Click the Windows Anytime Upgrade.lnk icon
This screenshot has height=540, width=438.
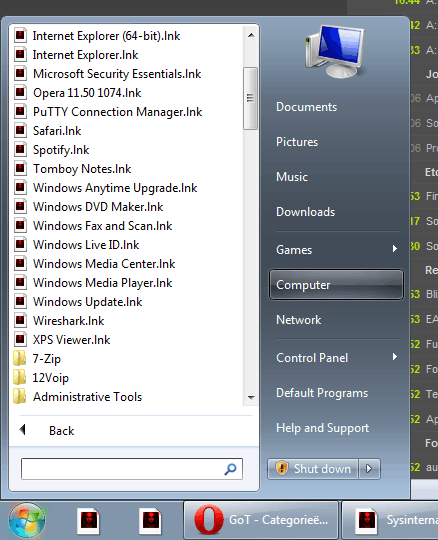pyautogui.click(x=20, y=187)
